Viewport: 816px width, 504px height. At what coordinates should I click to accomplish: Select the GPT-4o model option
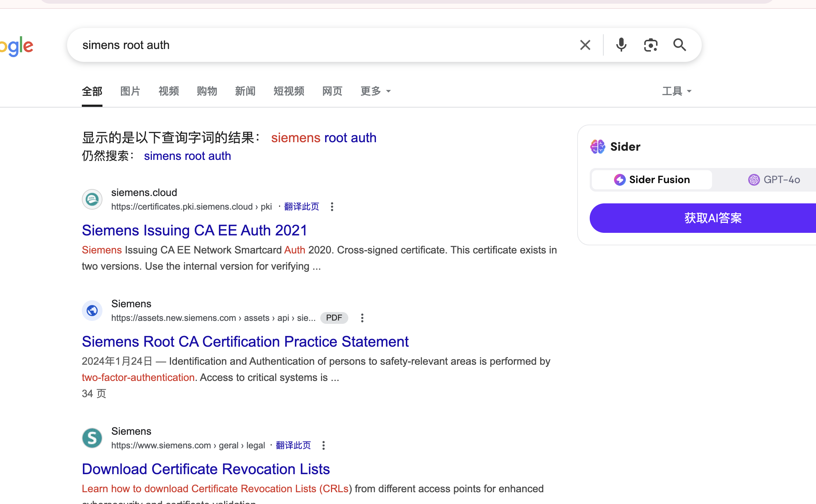(774, 180)
